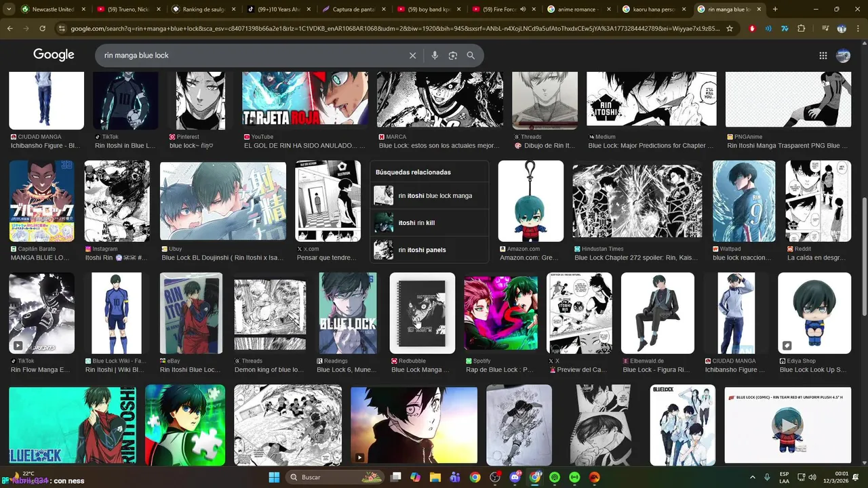Viewport: 868px width, 488px height.
Task: Expand the tab search dropdown arrow
Action: tap(9, 9)
